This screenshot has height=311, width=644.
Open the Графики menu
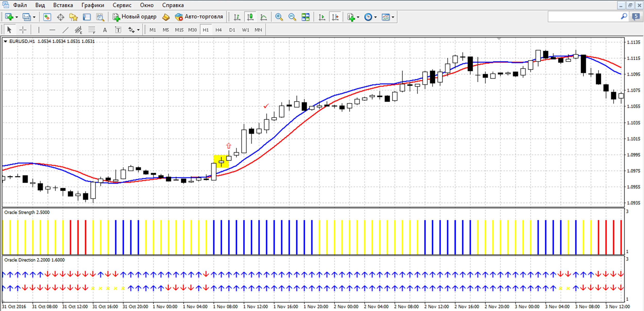point(93,5)
